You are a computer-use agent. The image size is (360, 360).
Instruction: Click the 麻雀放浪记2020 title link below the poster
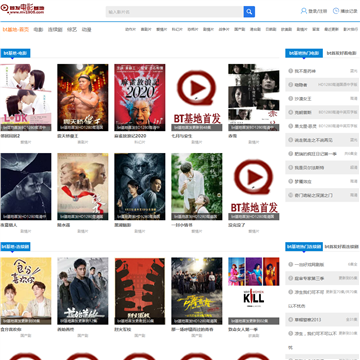tap(130, 136)
